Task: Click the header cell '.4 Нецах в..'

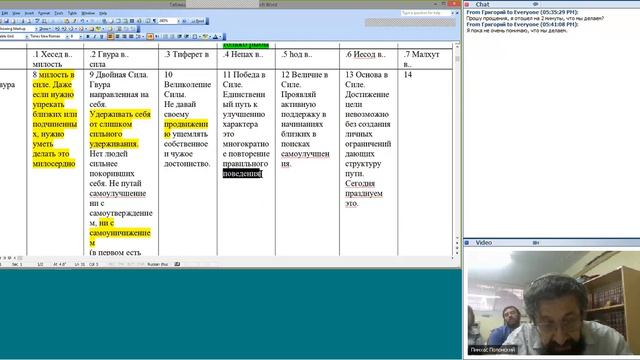Action: 246,59
